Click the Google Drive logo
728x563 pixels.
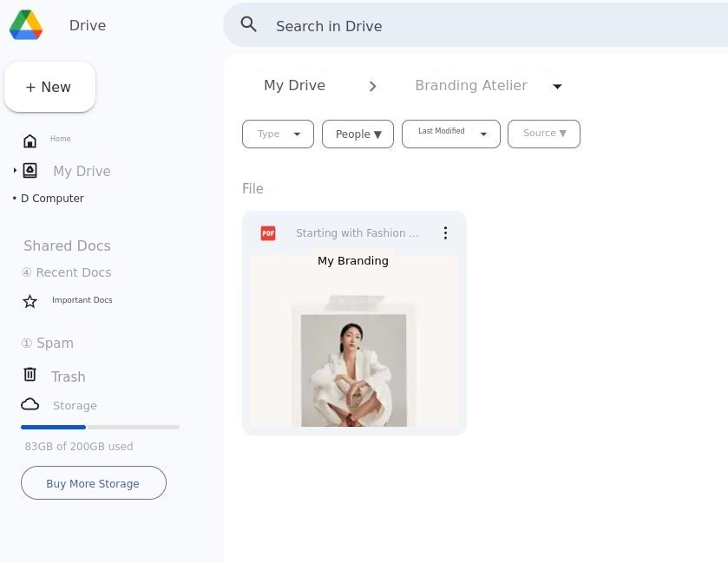[x=26, y=25]
